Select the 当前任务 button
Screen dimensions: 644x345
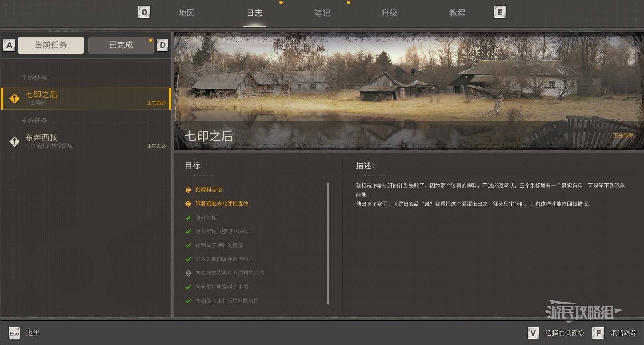tap(51, 45)
